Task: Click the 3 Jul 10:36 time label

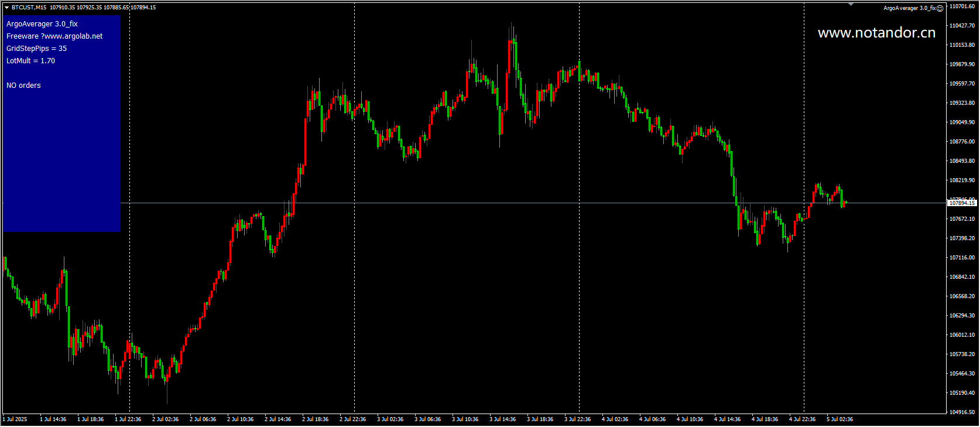Action: point(465,419)
